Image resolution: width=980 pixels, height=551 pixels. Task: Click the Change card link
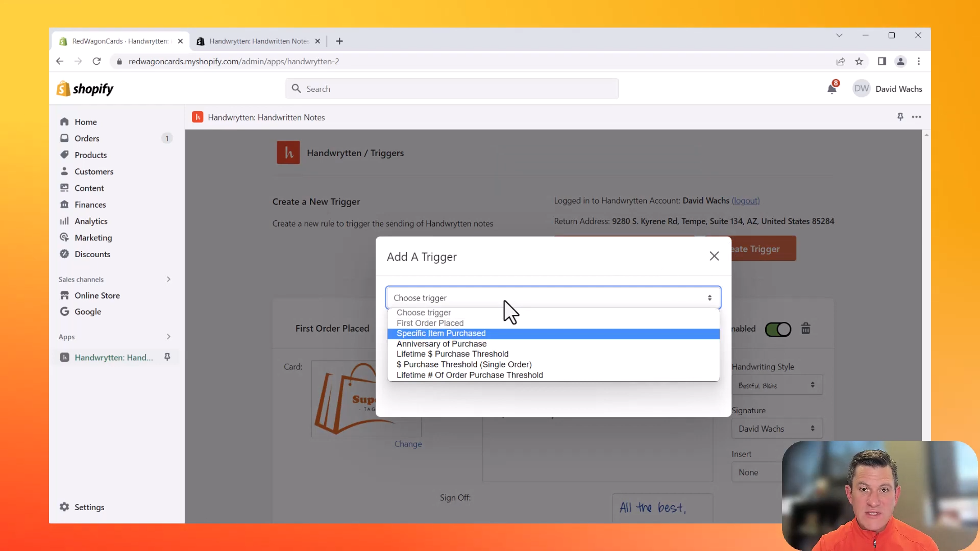tap(408, 444)
